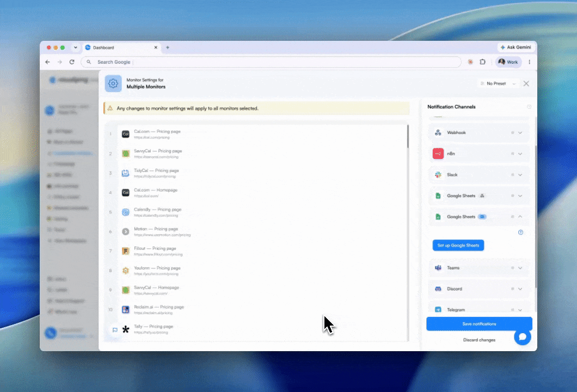Select "Youform — Pricing page" row text
577x392 pixels.
pyautogui.click(x=157, y=268)
